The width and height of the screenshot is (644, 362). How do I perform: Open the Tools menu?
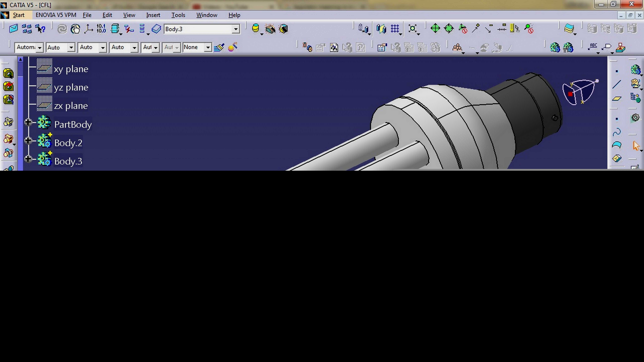pyautogui.click(x=178, y=15)
